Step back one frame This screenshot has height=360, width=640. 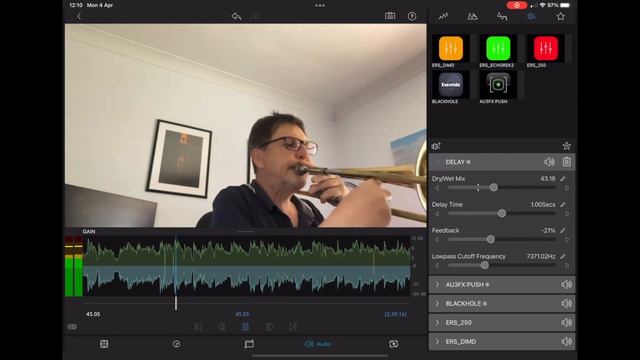(x=222, y=327)
